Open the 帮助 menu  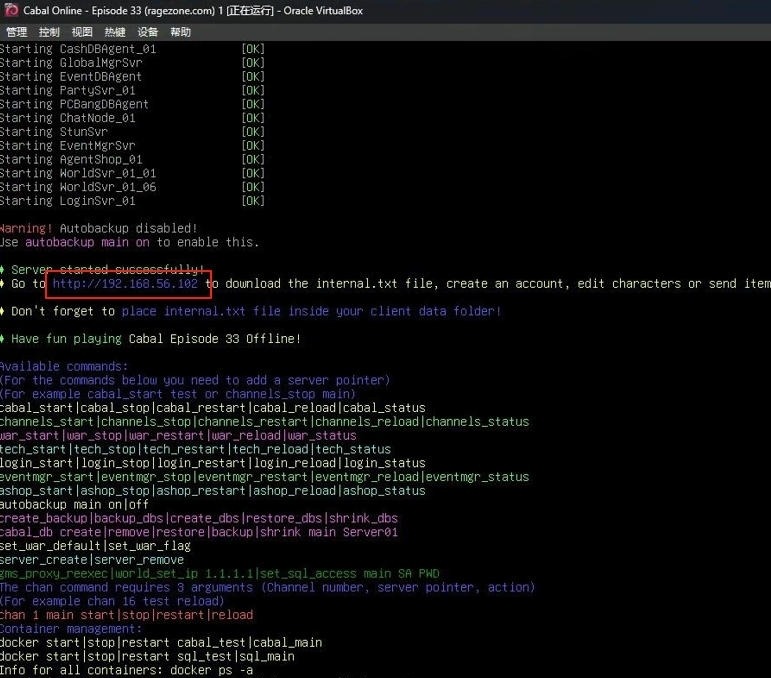[x=180, y=32]
